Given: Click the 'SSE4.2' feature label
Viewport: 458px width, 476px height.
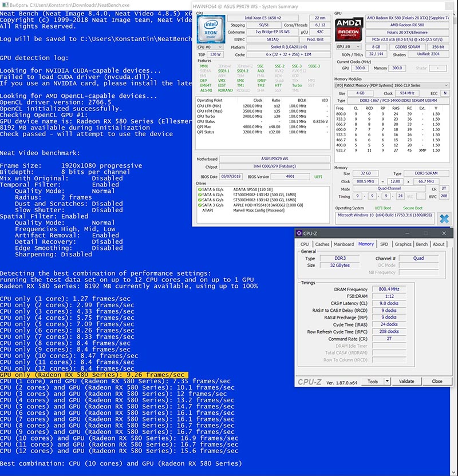Looking at the screenshot, I should pyautogui.click(x=242, y=71).
